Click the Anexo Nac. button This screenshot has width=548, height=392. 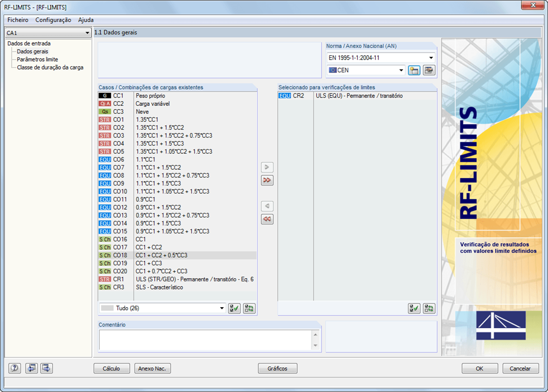click(152, 368)
